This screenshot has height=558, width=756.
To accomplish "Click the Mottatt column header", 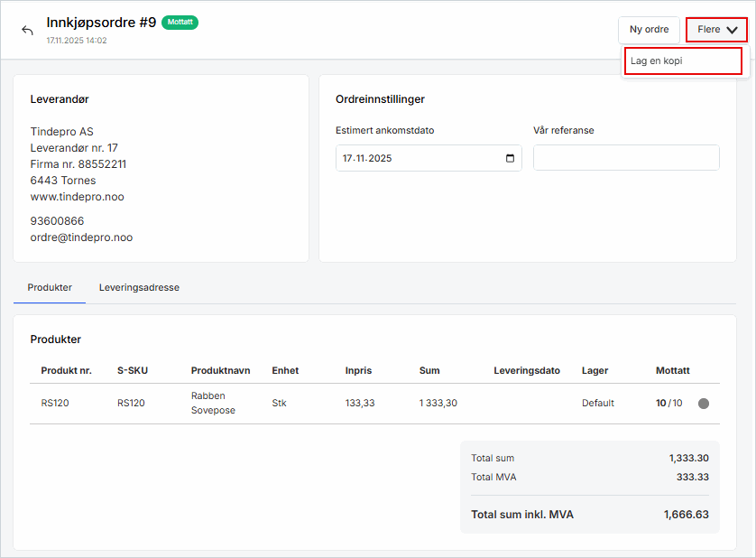I will point(672,371).
